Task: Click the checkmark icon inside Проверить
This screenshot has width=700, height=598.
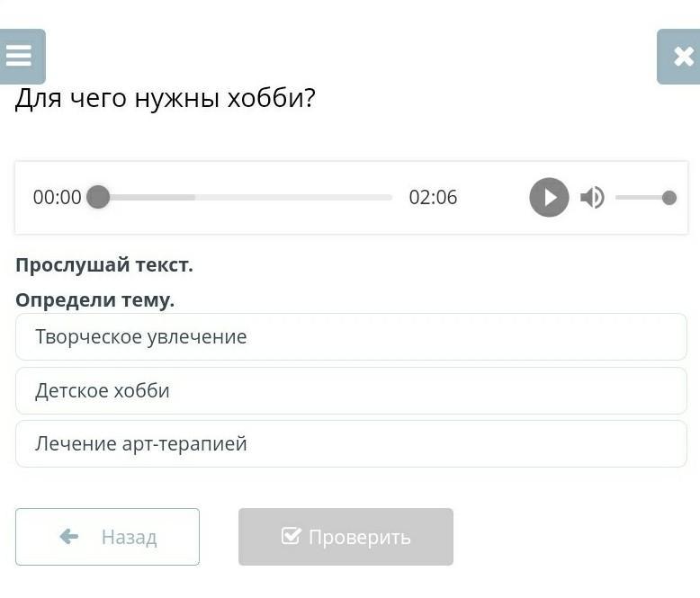Action: pos(291,536)
